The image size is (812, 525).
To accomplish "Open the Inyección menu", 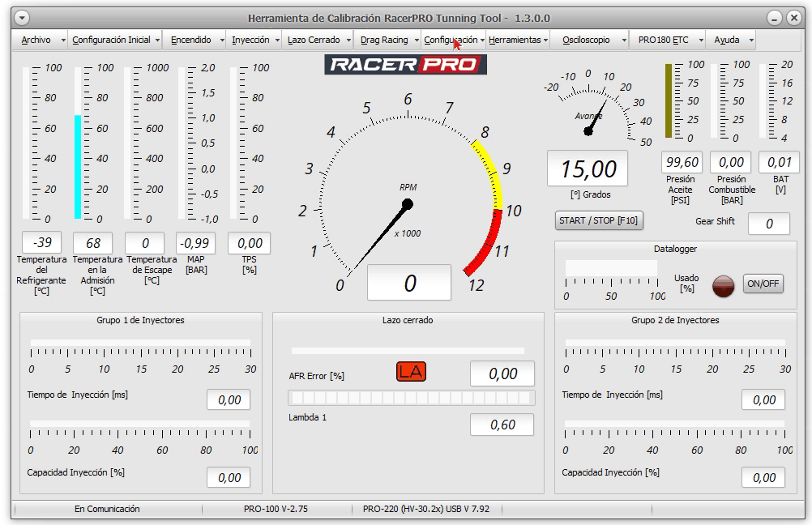I will click(250, 40).
